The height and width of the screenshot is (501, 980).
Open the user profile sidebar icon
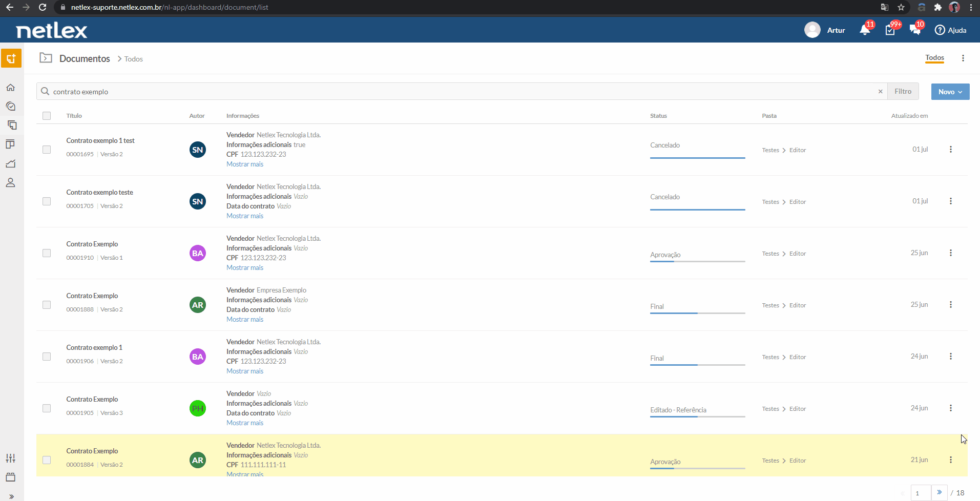point(10,182)
